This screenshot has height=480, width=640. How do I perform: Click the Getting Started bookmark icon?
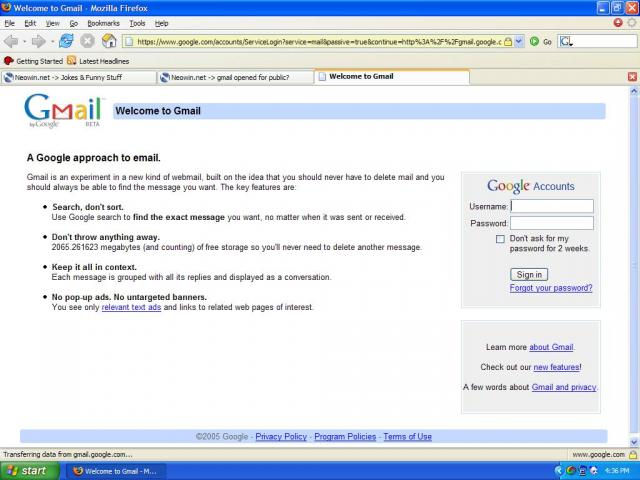[x=9, y=61]
